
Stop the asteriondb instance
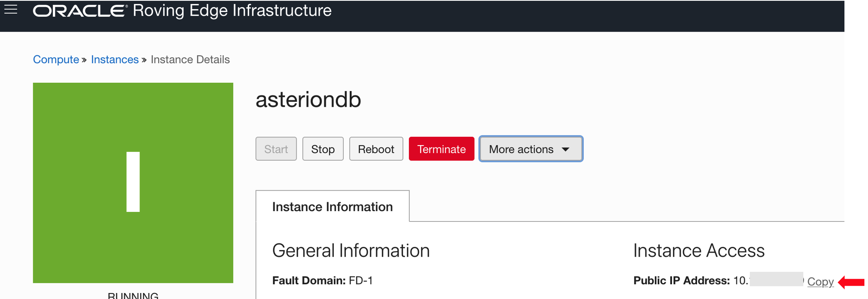tap(323, 149)
